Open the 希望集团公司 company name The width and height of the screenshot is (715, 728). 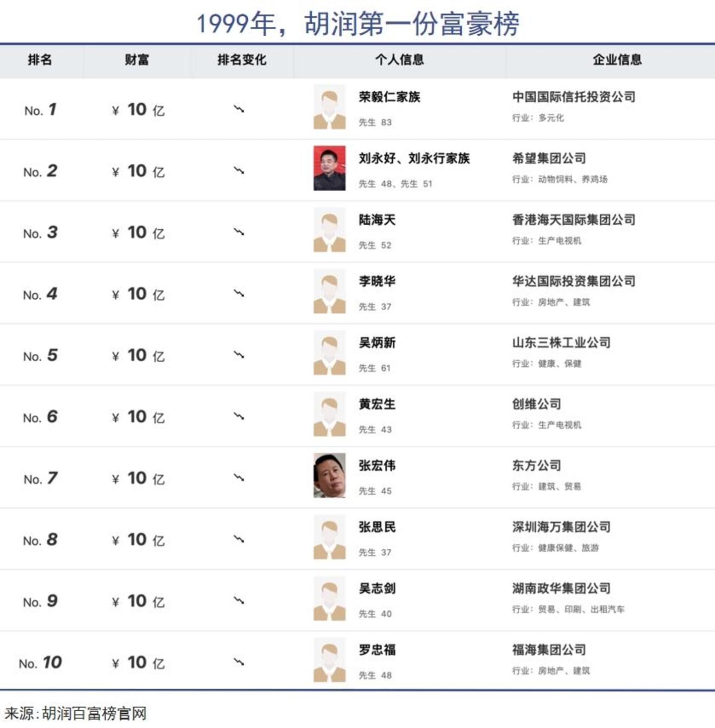click(x=549, y=158)
